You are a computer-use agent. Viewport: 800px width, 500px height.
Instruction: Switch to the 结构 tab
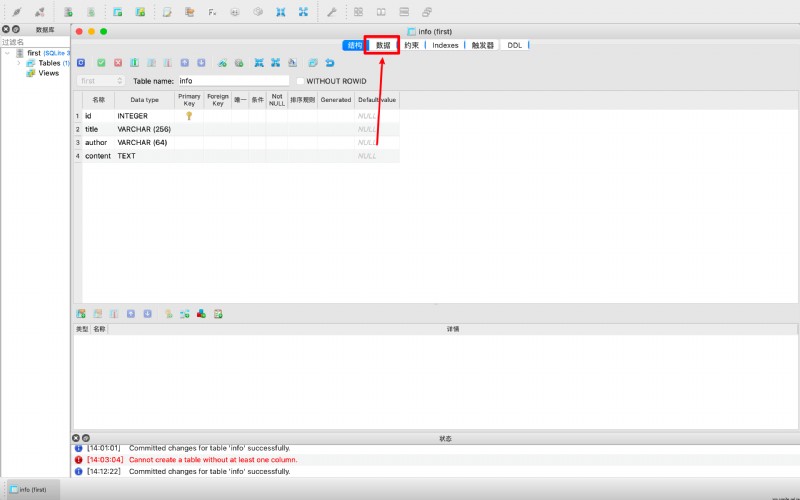point(355,45)
